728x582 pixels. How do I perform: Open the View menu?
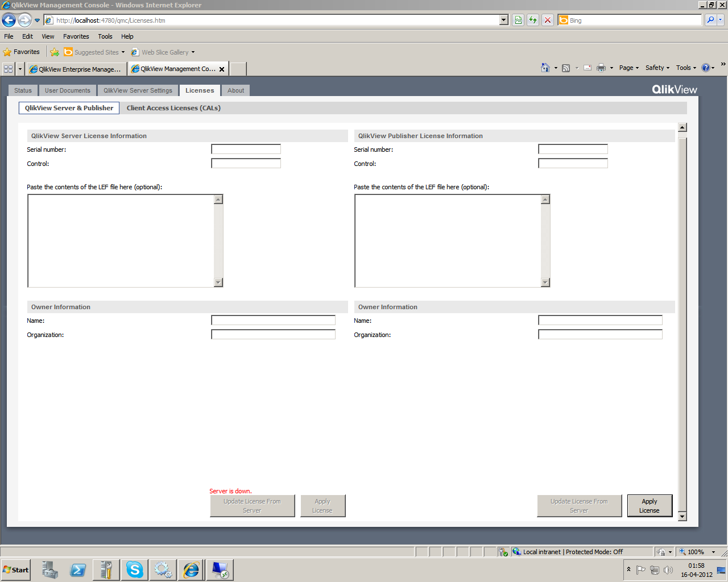point(48,36)
